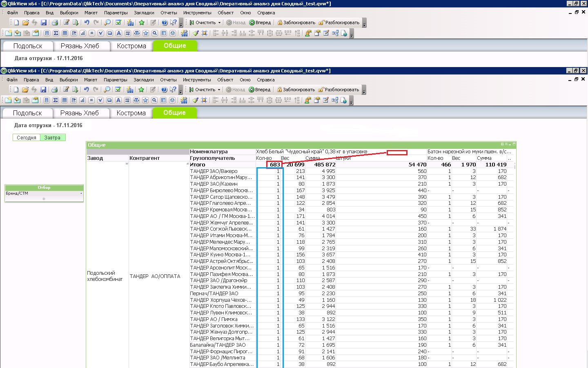Click Разблокировать button in lower window
The width and height of the screenshot is (588, 368).
339,90
